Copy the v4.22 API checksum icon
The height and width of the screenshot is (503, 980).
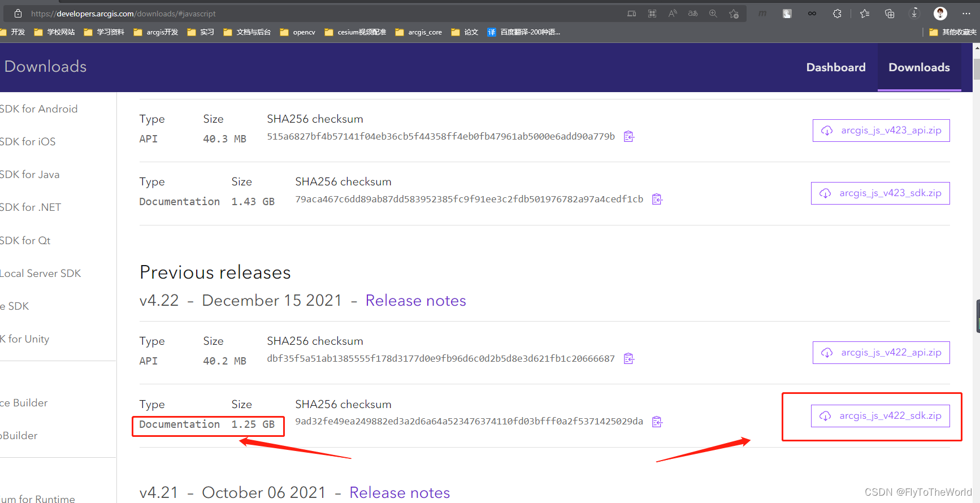tap(628, 358)
